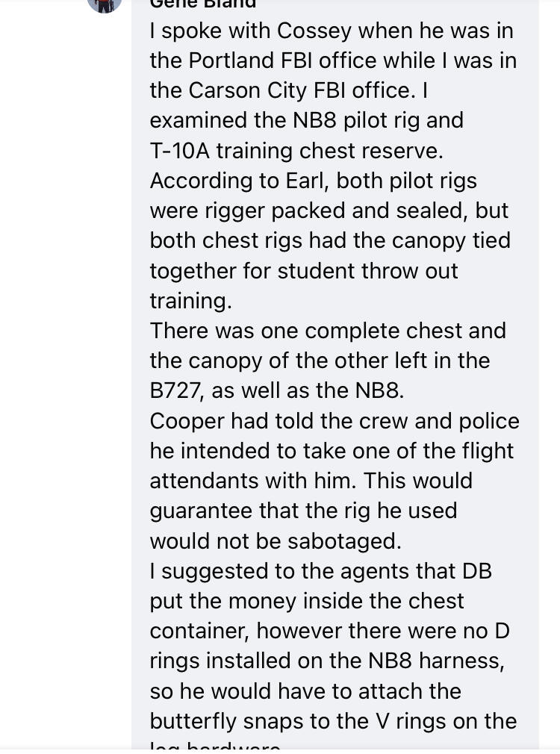Click the line 'I spoke with Cossey when he was in'
Image resolution: width=560 pixels, height=754 pixels.
point(332,31)
